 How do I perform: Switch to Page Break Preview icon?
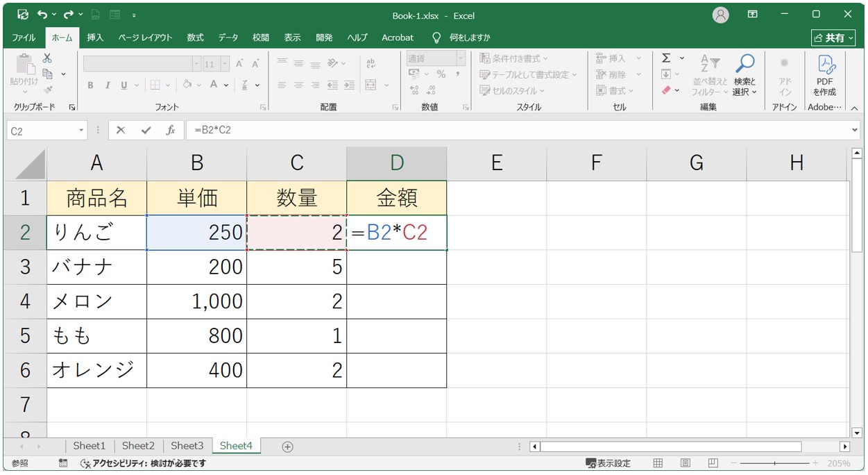(713, 463)
